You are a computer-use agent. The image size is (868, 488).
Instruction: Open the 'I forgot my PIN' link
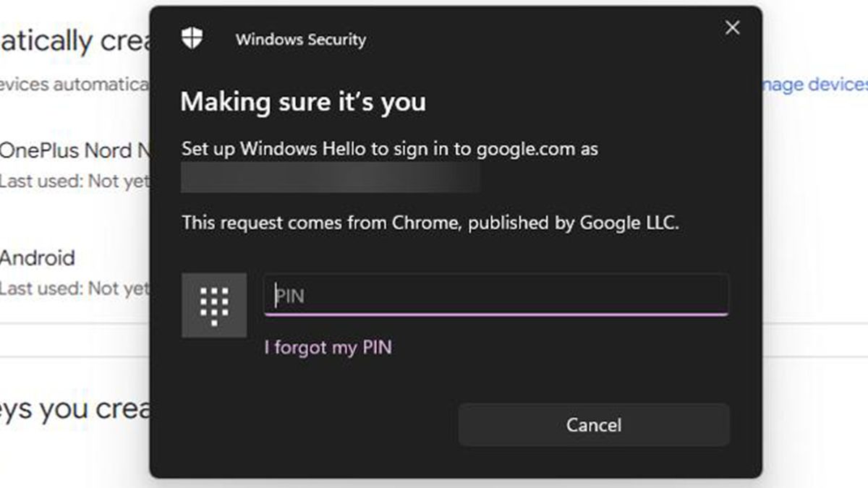[x=328, y=348]
